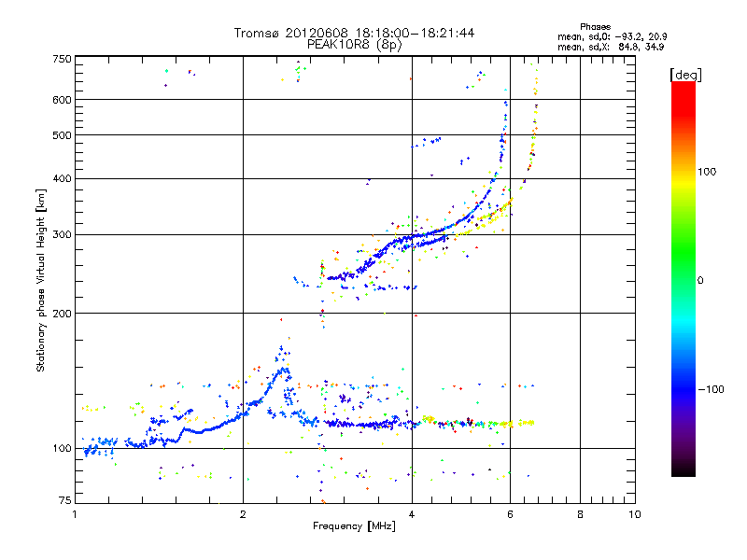Click the x-axis '10' tick label
Image resolution: width=747 pixels, height=560 pixels.
click(635, 514)
